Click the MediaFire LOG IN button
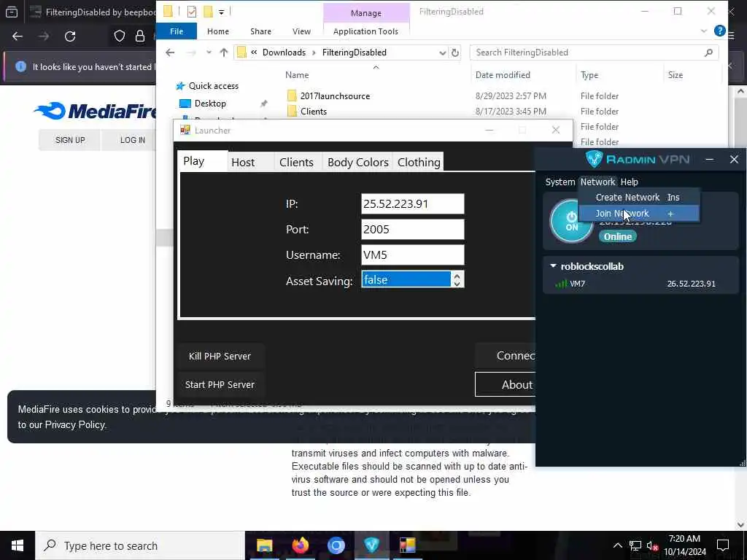This screenshot has height=560, width=747. [133, 140]
